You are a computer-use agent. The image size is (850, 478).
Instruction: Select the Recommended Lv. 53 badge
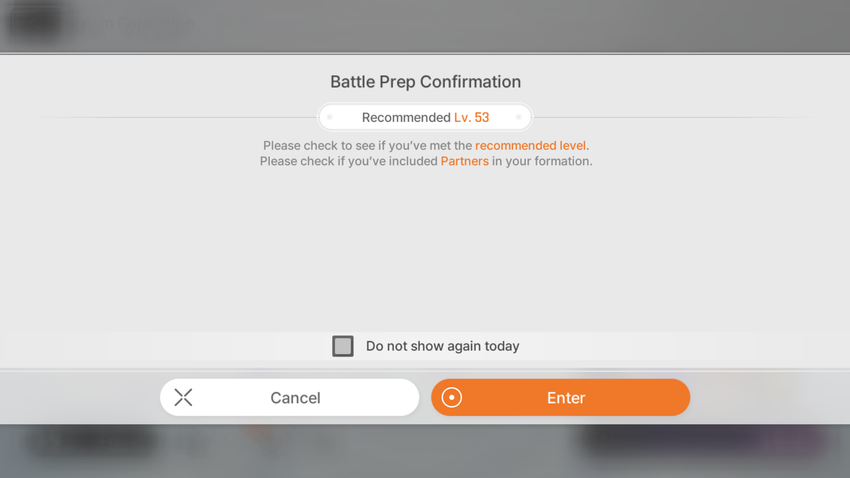coord(425,117)
